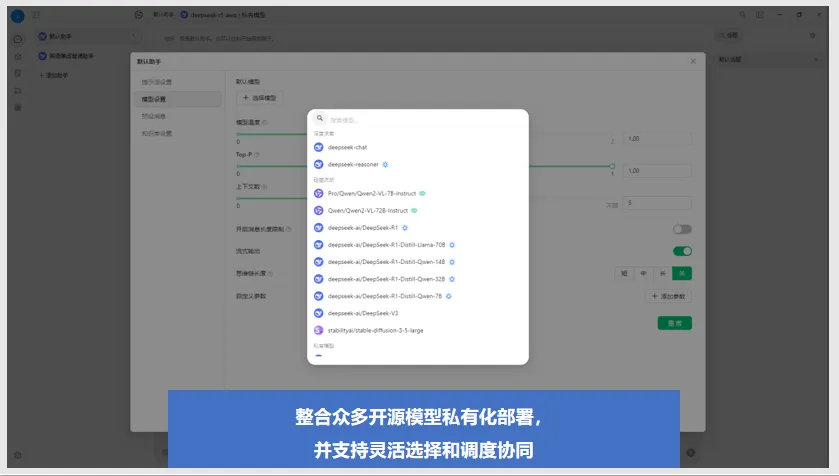Choose deepseek-ai/DeepSeek-R1-Distill-Qwen-7B model
Viewport: 839px width, 476px height.
click(418, 296)
